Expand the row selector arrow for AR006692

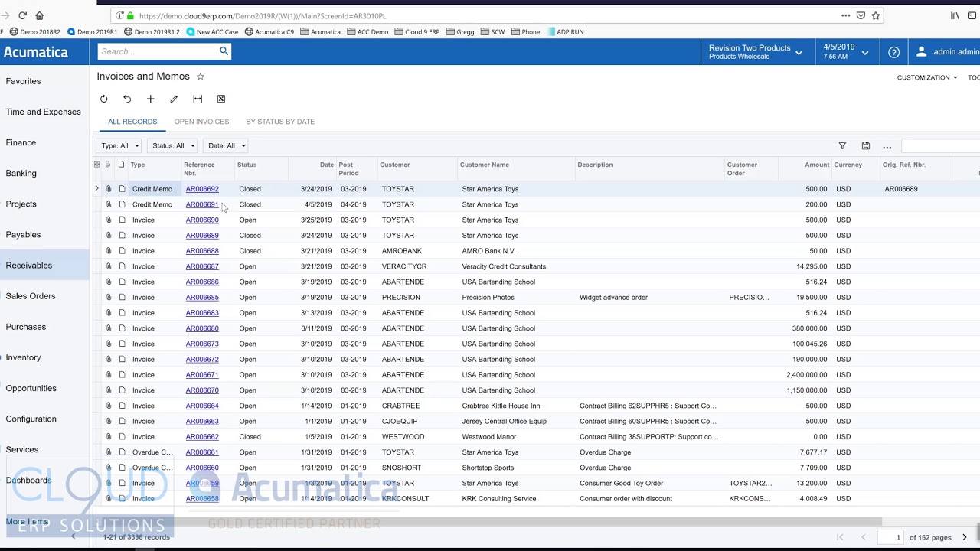pyautogui.click(x=96, y=188)
